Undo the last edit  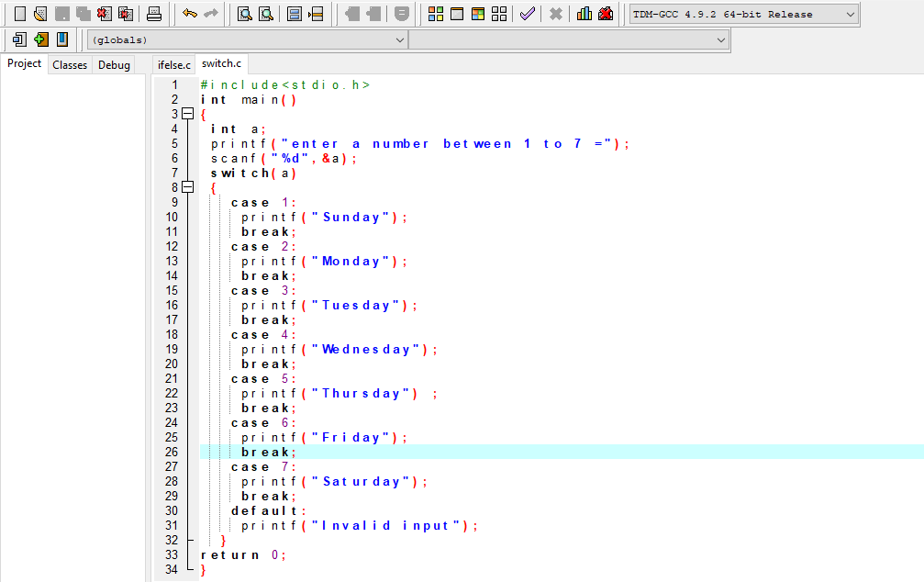[x=190, y=13]
